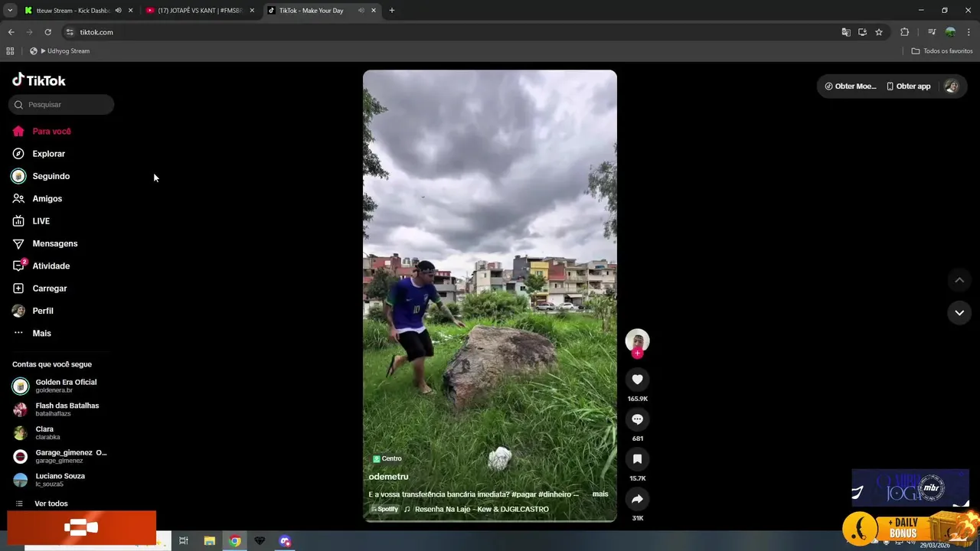Open odemetru username link
980x551 pixels.
pyautogui.click(x=388, y=477)
